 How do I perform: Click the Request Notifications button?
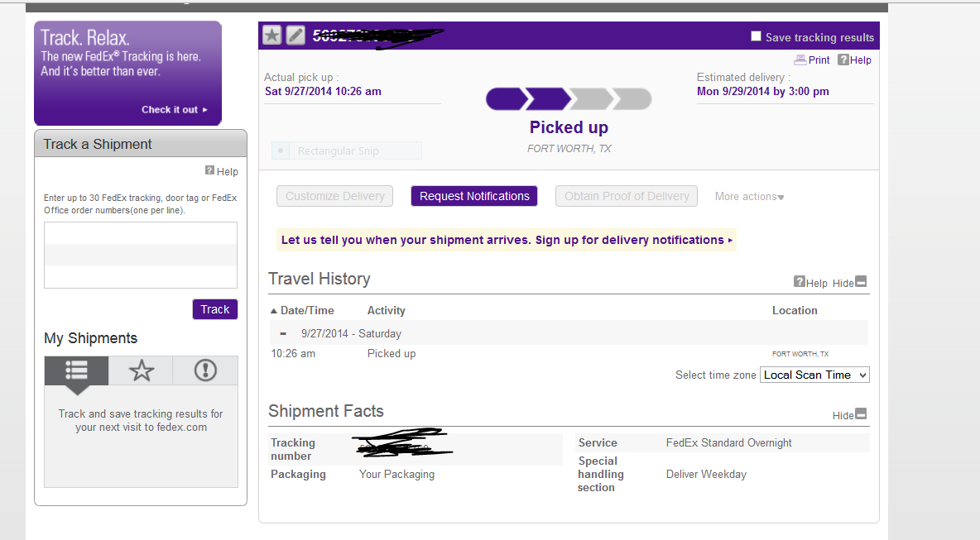(x=474, y=196)
